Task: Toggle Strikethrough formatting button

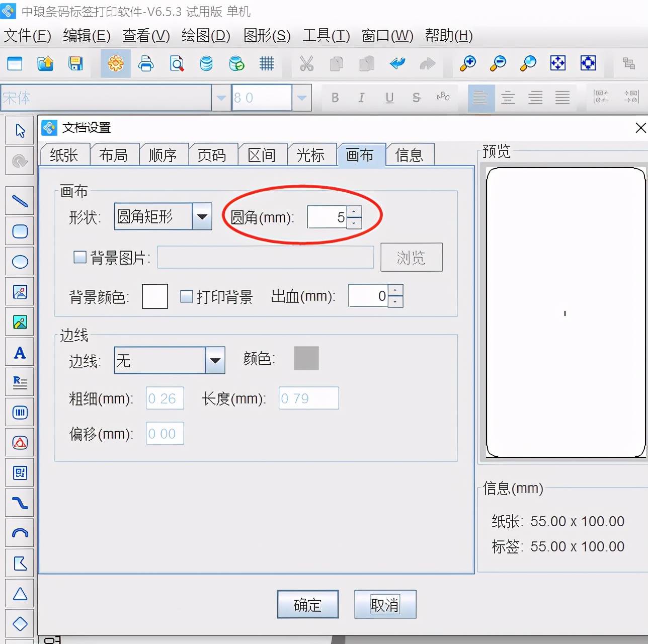Action: coord(416,98)
